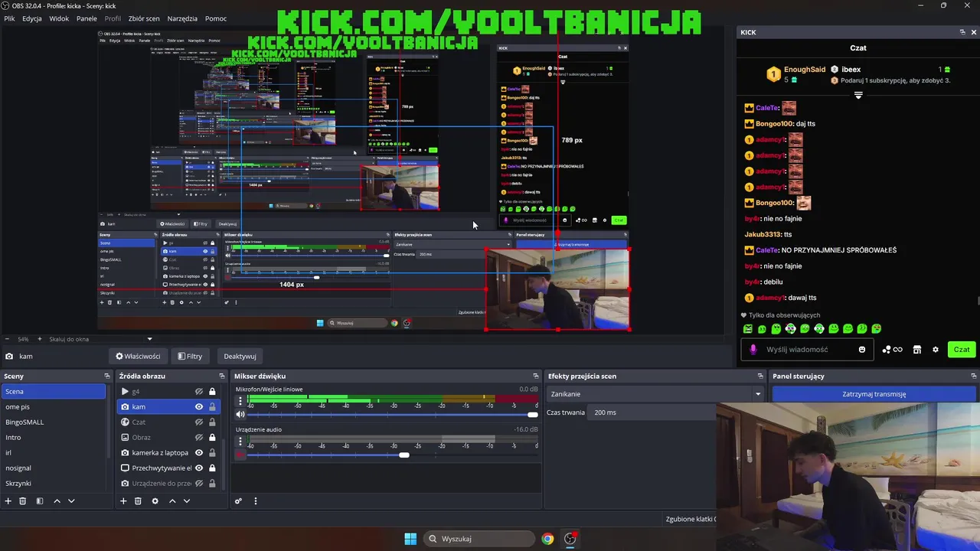Show the Obraz source
This screenshot has width=980, height=551.
[x=199, y=437]
